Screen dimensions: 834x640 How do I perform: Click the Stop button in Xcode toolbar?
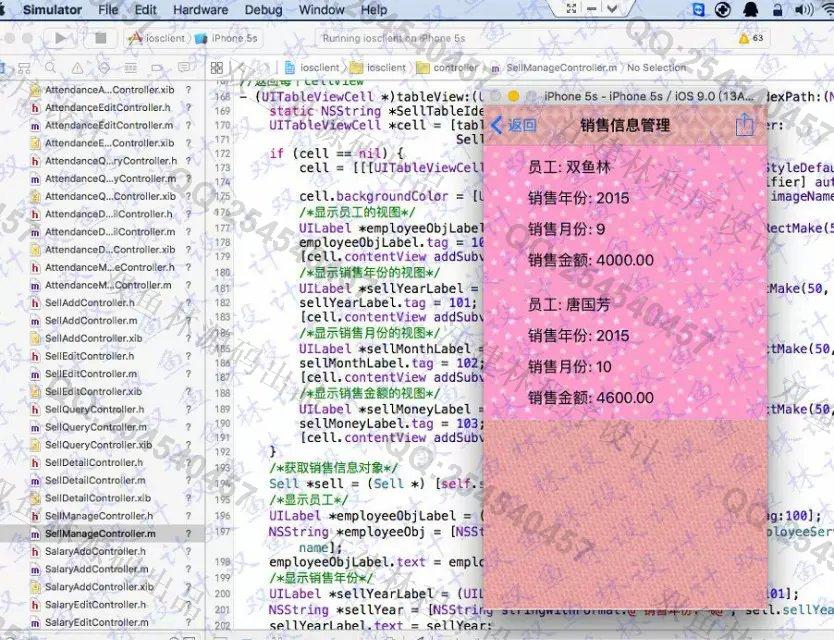(100, 38)
